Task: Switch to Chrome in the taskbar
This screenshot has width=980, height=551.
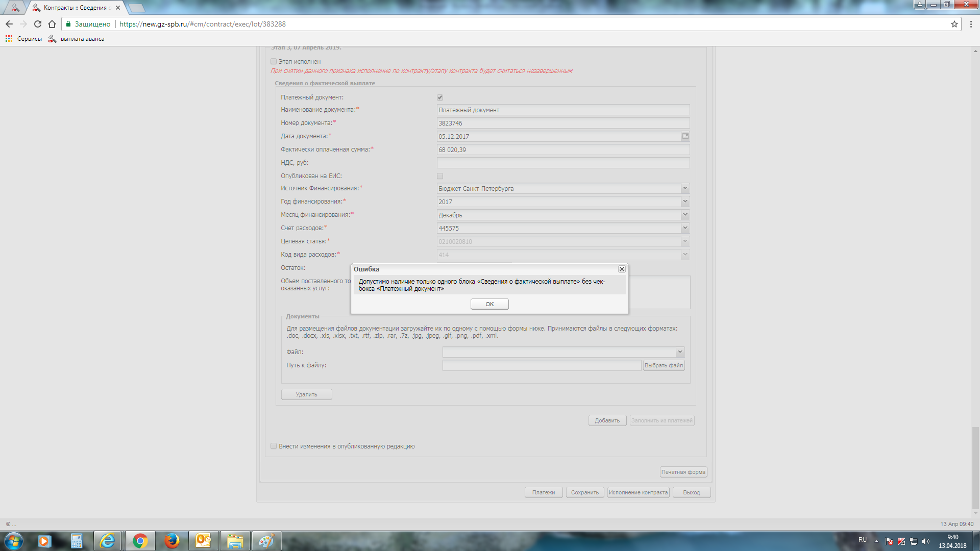Action: click(140, 541)
